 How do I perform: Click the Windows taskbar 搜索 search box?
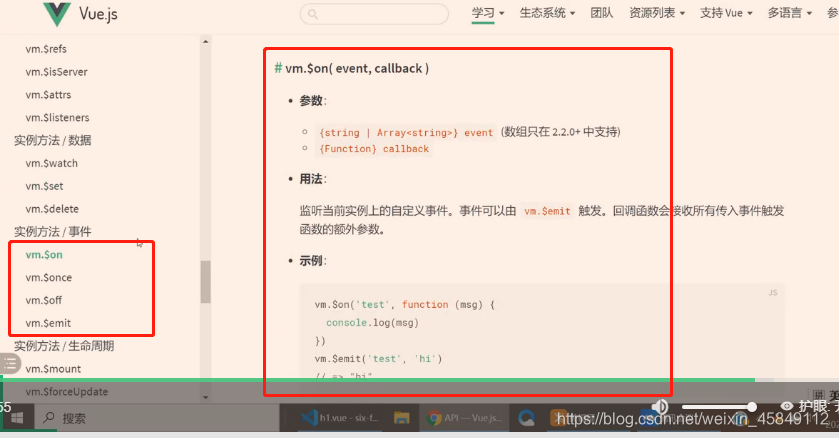(x=155, y=418)
